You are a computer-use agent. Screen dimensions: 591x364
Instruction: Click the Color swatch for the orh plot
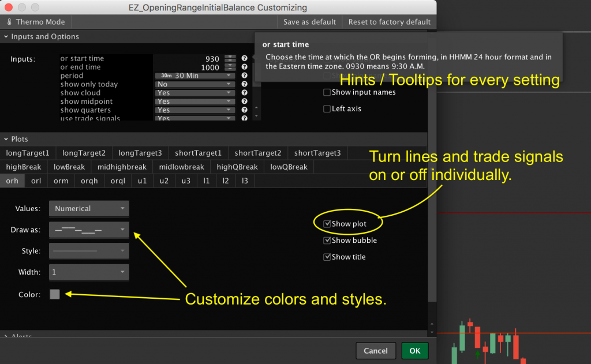pyautogui.click(x=54, y=294)
